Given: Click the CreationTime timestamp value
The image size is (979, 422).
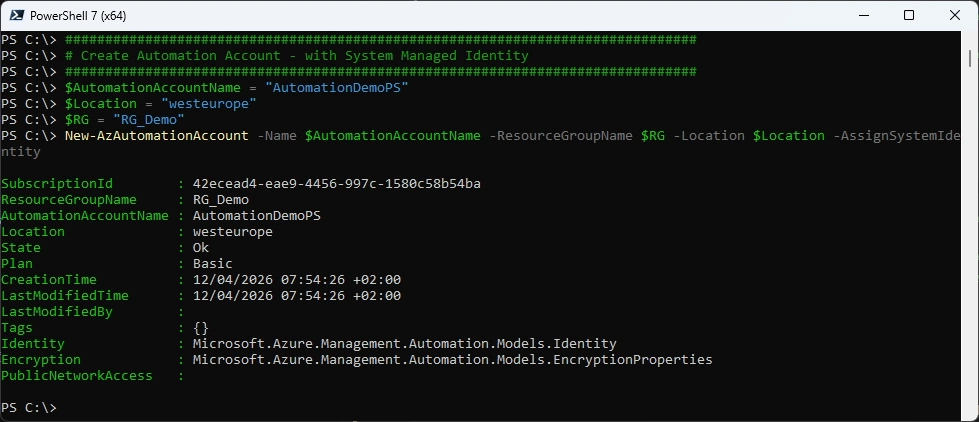Looking at the screenshot, I should [297, 280].
